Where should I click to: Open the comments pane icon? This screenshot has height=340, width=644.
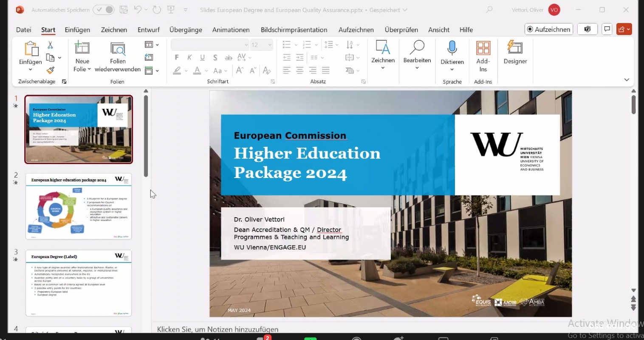[x=607, y=29]
